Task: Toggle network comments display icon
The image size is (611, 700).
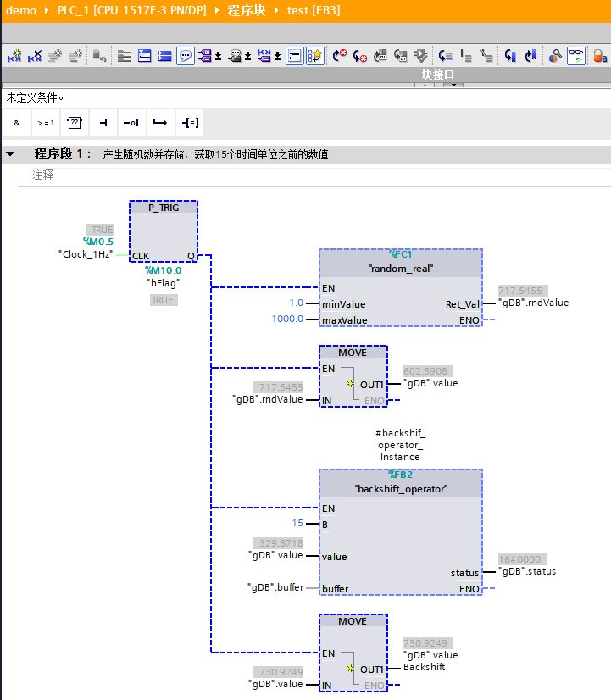Action: pos(295,56)
